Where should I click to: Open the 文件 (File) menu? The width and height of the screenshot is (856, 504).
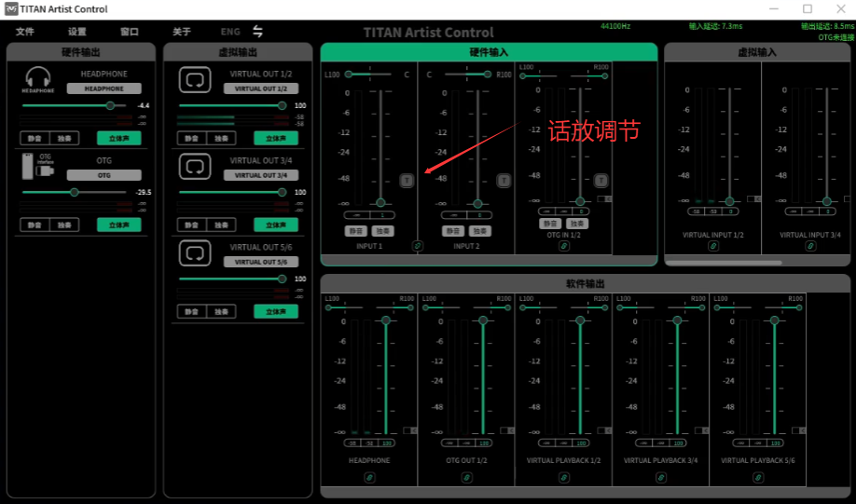(25, 33)
